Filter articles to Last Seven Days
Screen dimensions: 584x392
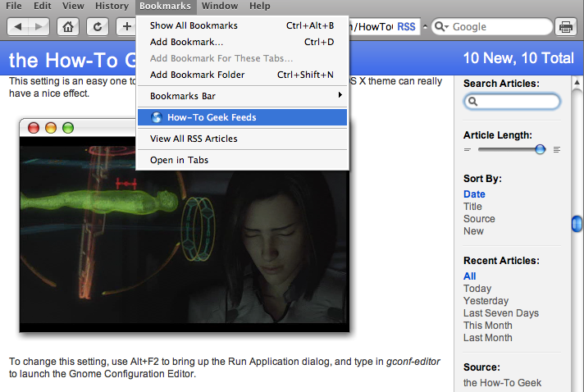pos(501,313)
